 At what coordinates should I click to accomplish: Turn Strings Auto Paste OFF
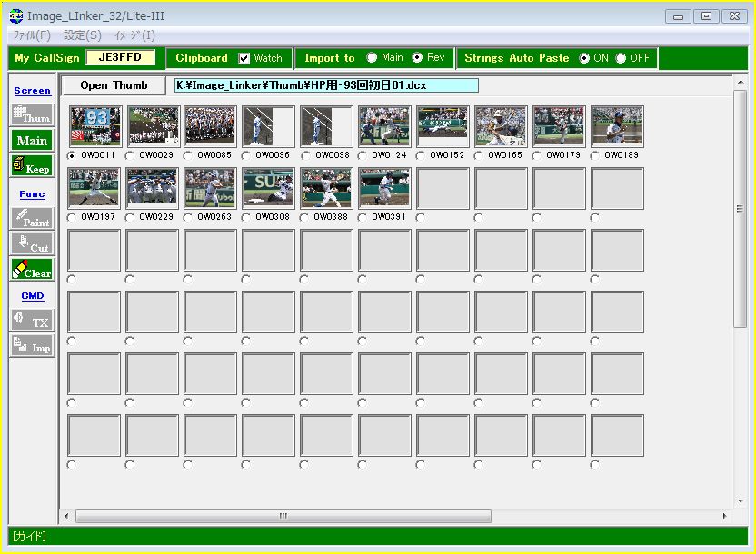621,58
